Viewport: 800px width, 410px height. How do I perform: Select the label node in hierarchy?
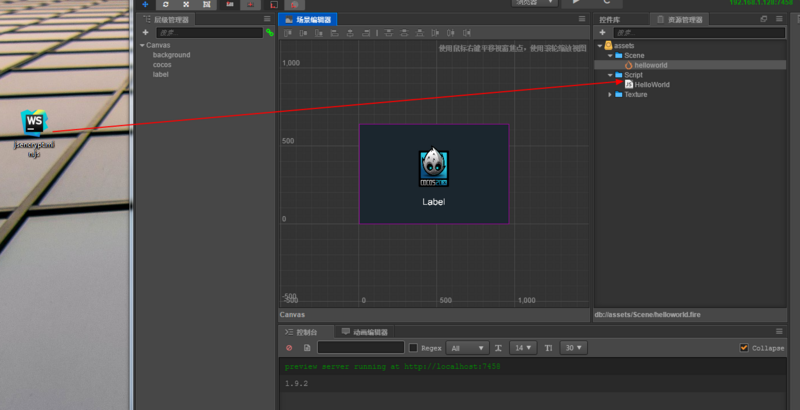point(160,74)
